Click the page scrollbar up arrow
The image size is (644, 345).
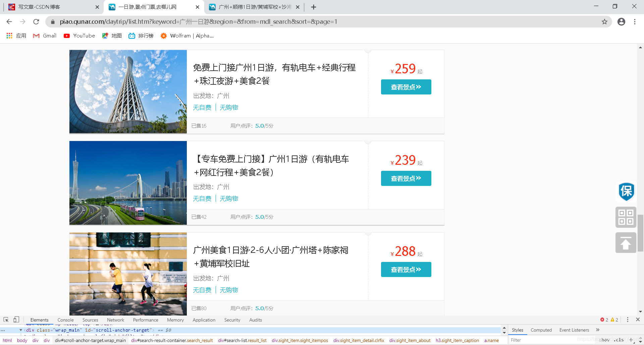(641, 47)
